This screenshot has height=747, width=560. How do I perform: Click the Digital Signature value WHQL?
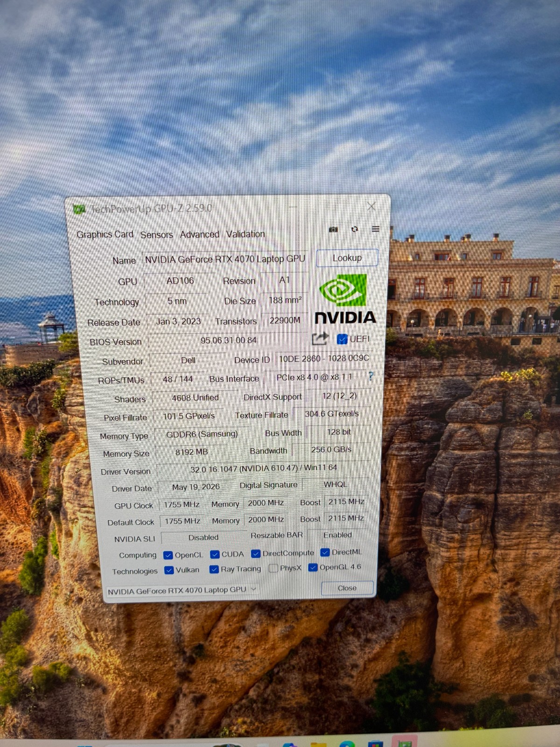point(335,485)
